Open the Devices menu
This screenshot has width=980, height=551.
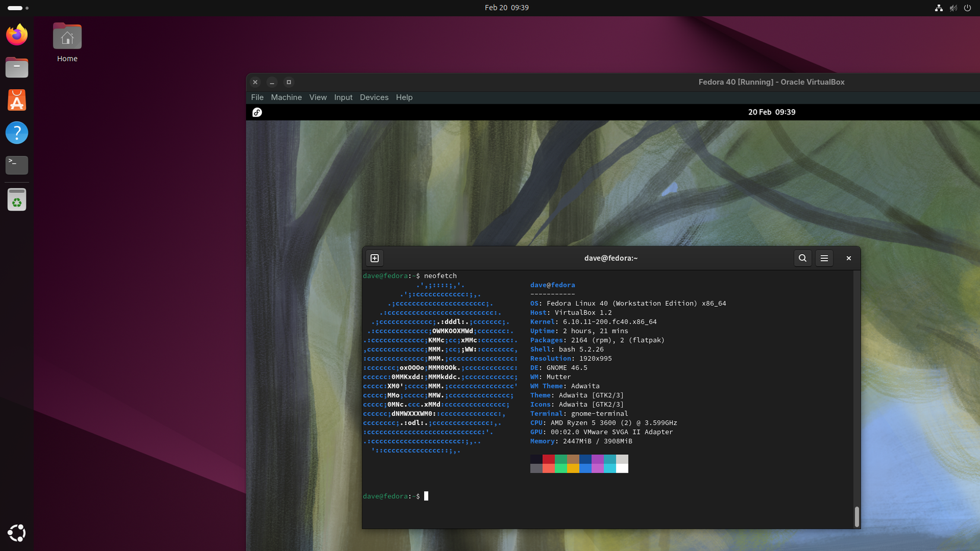pos(374,97)
